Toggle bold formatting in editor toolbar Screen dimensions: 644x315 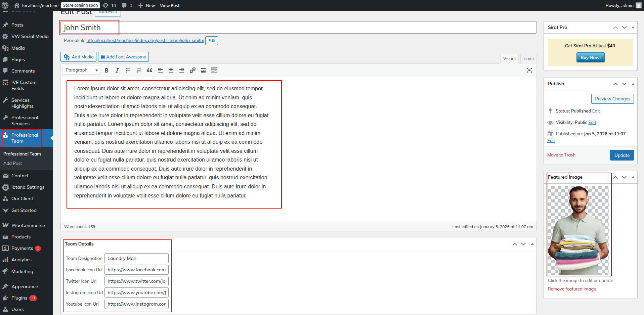point(106,70)
